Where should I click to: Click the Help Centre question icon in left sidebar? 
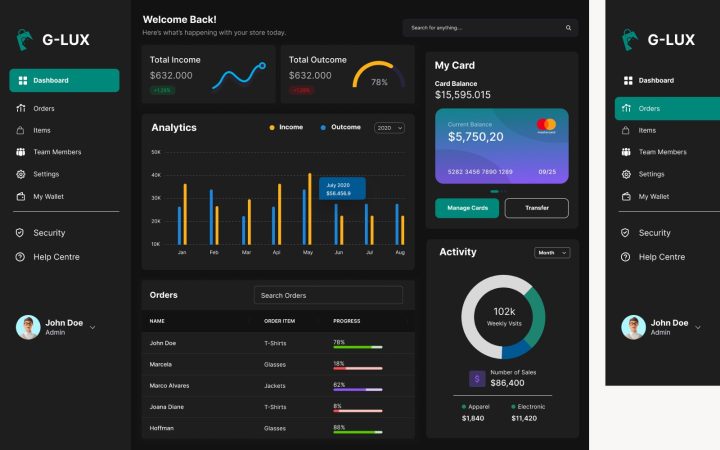click(20, 257)
